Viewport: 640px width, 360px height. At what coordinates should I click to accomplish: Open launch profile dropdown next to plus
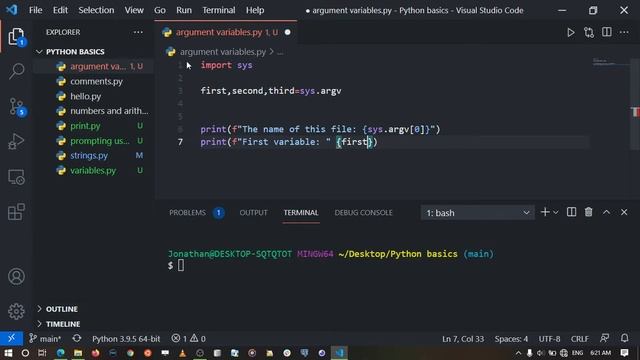pyautogui.click(x=556, y=213)
